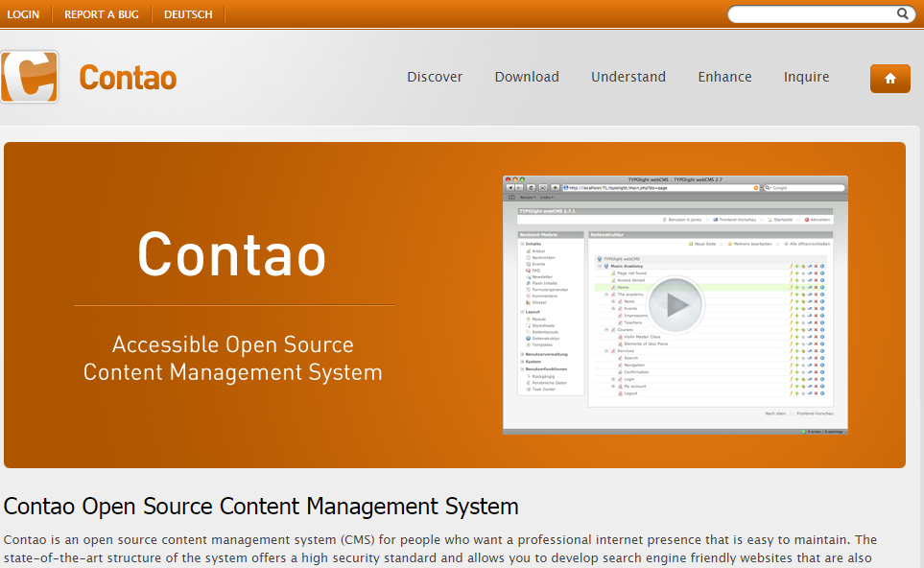This screenshot has height=568, width=924.
Task: Open the Download menu
Action: coord(527,77)
